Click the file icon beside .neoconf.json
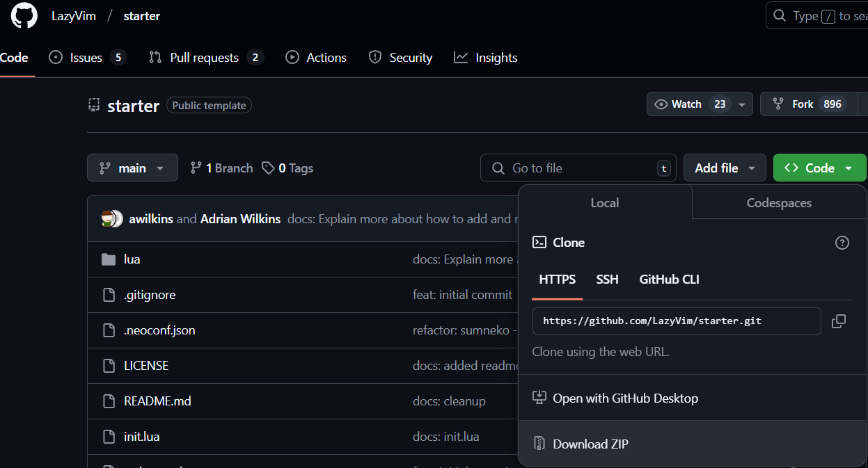Image resolution: width=868 pixels, height=468 pixels. click(x=109, y=330)
